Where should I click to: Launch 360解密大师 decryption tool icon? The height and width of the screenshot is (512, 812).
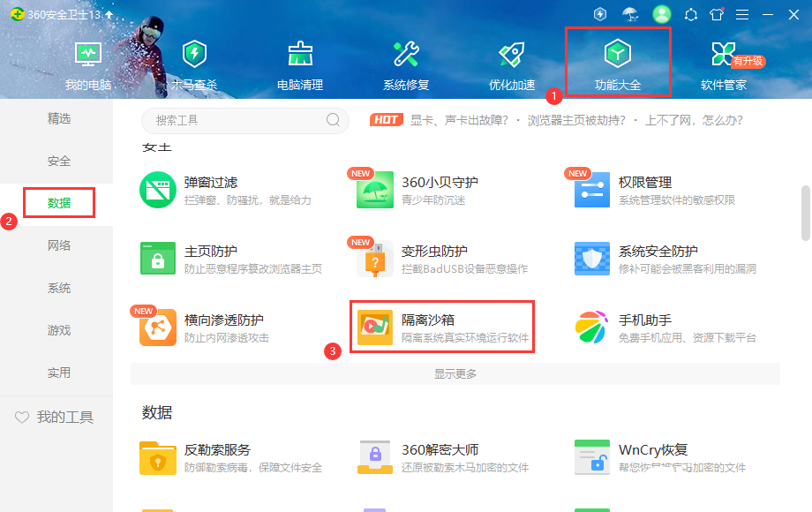(x=375, y=457)
